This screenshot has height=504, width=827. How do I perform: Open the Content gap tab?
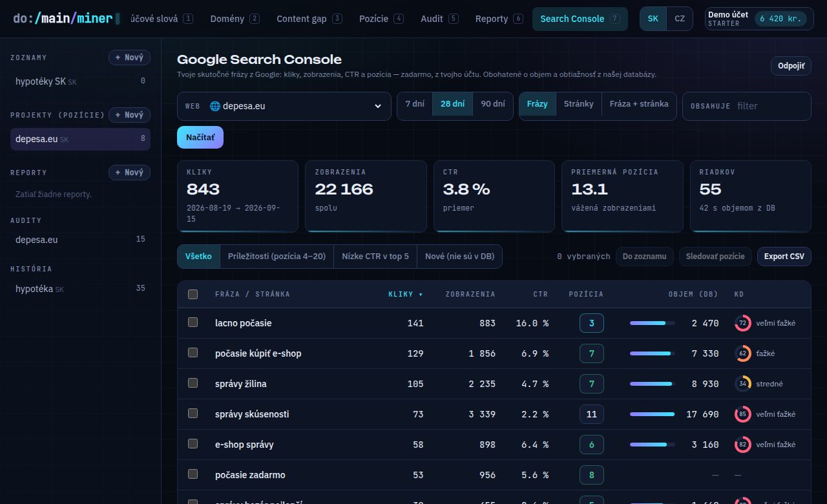click(x=309, y=19)
